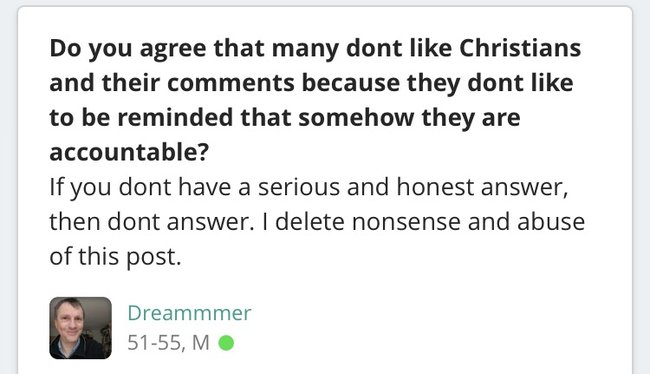Click 'I delete nonsense and abuse' sentence

tap(424, 222)
